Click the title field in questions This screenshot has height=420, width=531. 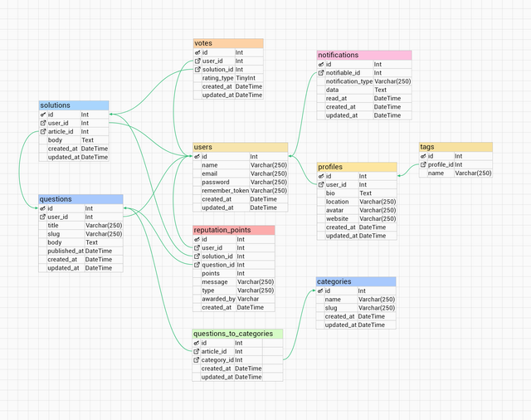coord(80,225)
